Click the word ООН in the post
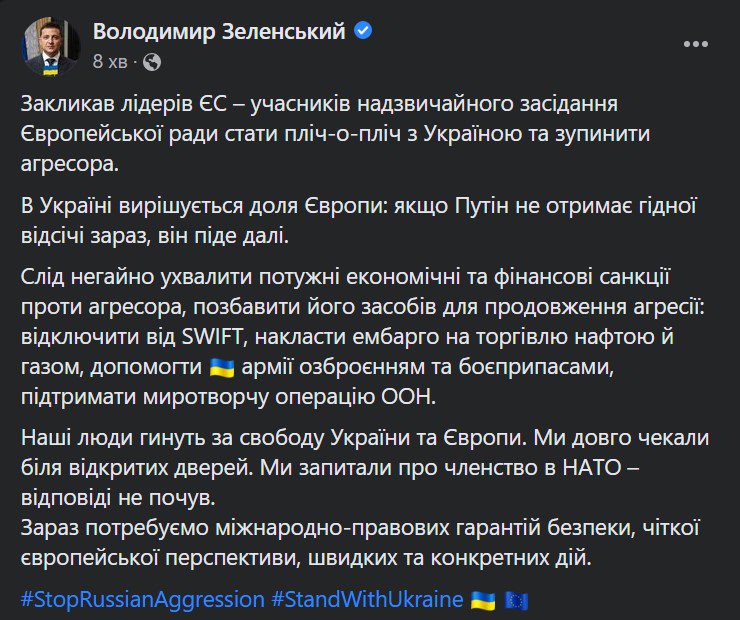Screen dimensions: 740x620 coord(407,397)
